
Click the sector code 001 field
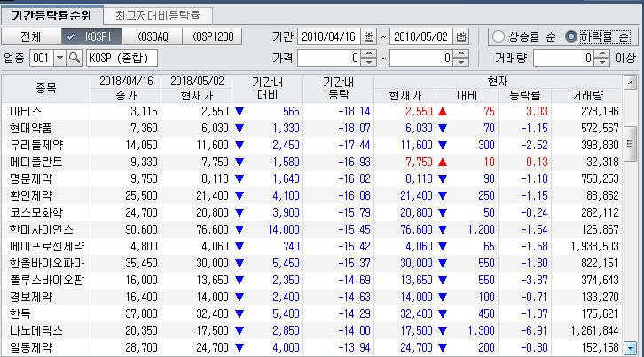(x=42, y=58)
